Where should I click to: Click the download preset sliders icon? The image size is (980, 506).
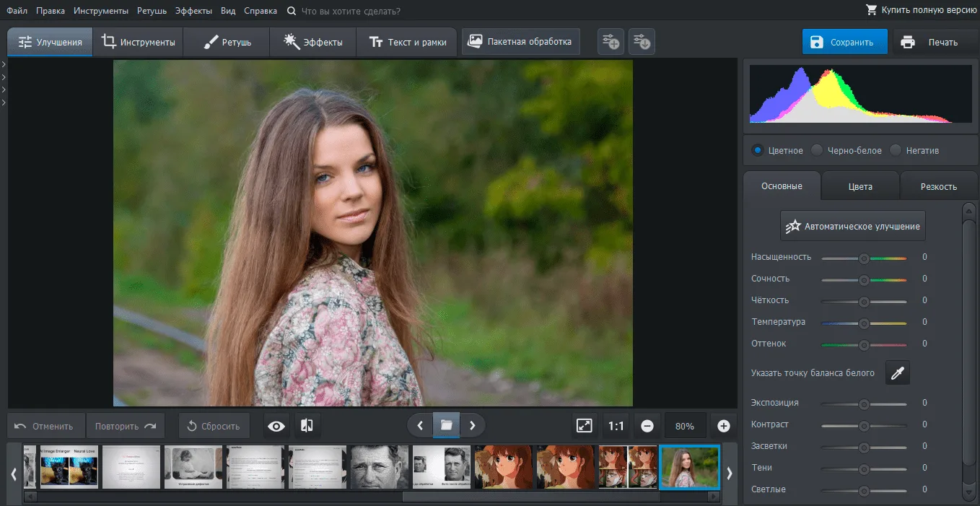pyautogui.click(x=642, y=42)
